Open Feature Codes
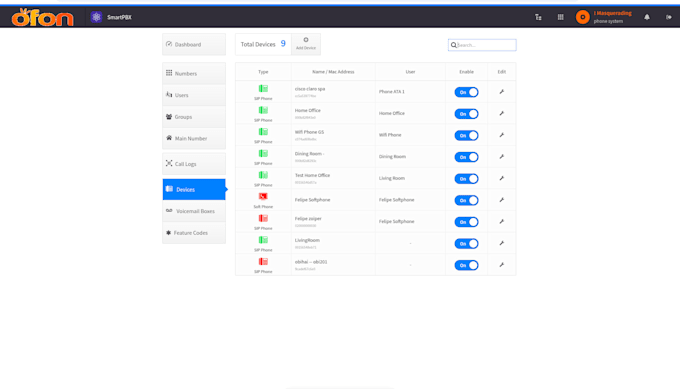 coord(194,233)
